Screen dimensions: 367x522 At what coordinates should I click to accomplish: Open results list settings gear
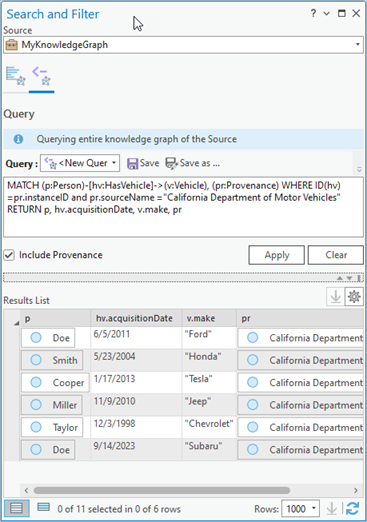click(x=354, y=297)
